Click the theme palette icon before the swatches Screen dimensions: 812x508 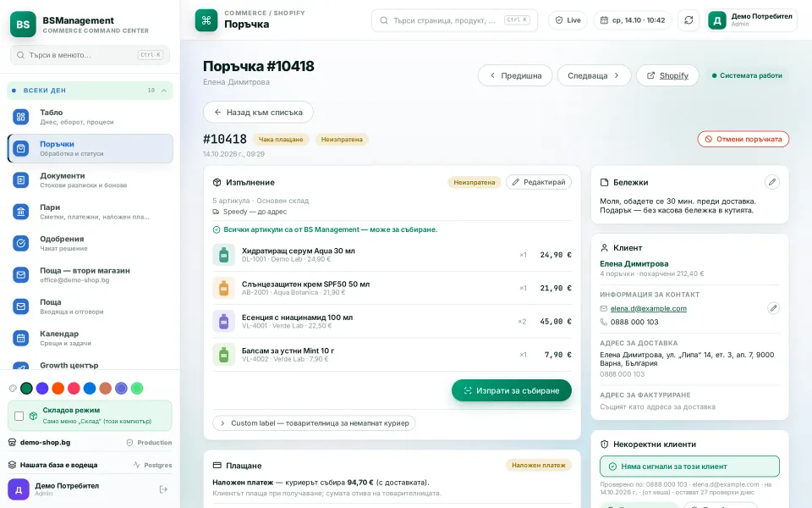tap(13, 389)
